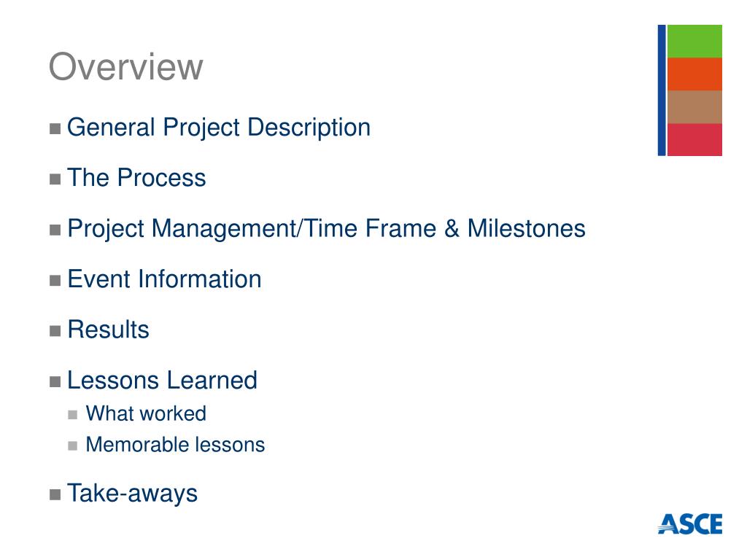Image resolution: width=747 pixels, height=560 pixels.
Task: Click the ASCE logo
Action: (x=690, y=524)
